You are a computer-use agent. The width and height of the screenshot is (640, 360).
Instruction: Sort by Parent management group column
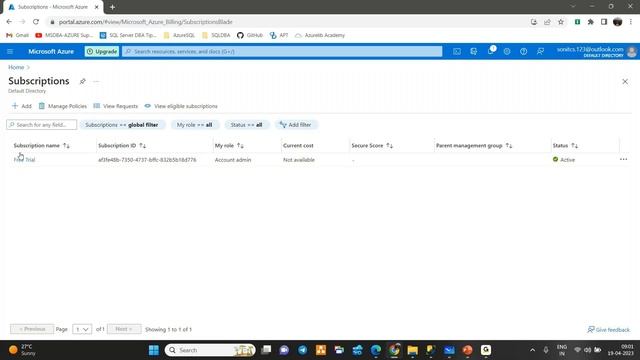tap(474, 146)
